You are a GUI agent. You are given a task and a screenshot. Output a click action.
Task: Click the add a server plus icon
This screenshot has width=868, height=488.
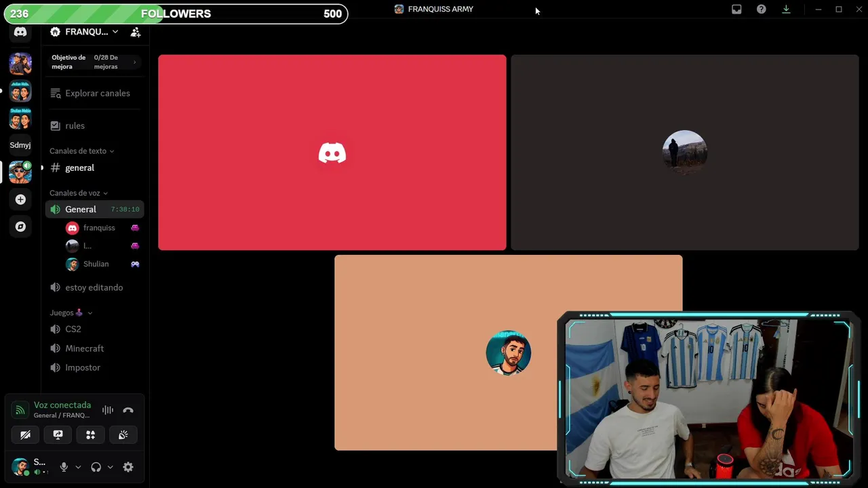20,199
